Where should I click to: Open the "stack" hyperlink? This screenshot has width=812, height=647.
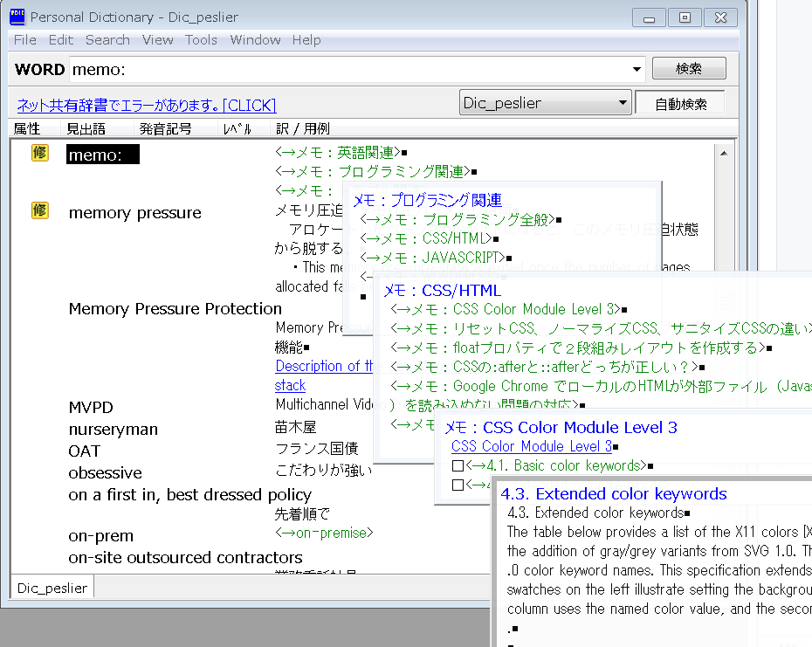[289, 385]
